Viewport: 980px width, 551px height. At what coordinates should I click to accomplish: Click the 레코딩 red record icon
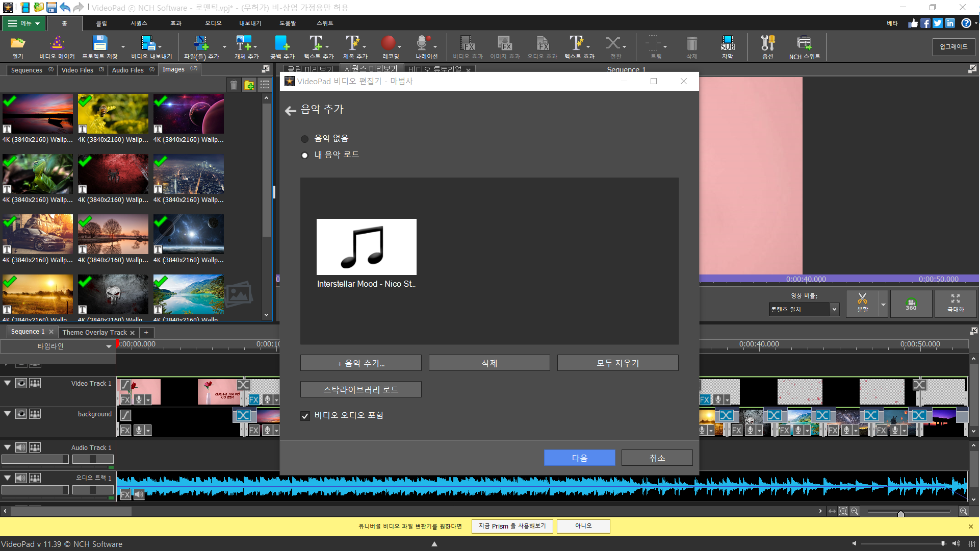[388, 43]
